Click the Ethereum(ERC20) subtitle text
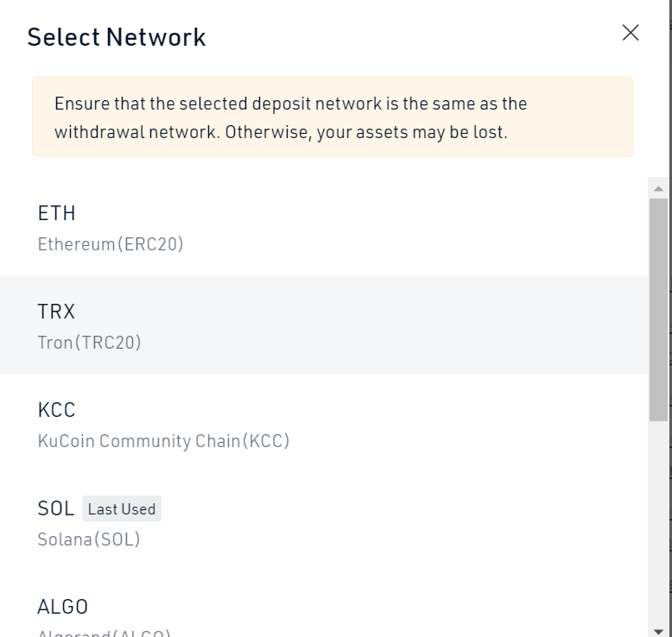This screenshot has height=637, width=672. pyautogui.click(x=111, y=244)
